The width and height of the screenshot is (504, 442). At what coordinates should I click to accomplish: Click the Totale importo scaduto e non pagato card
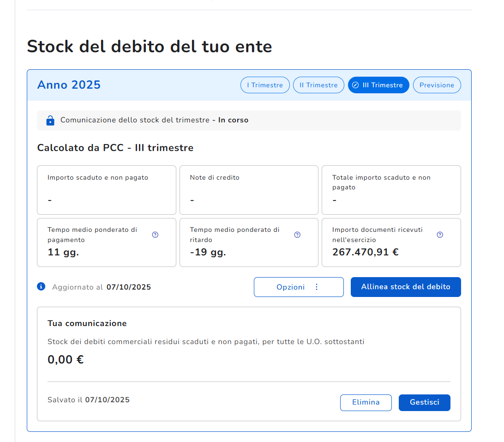[391, 190]
